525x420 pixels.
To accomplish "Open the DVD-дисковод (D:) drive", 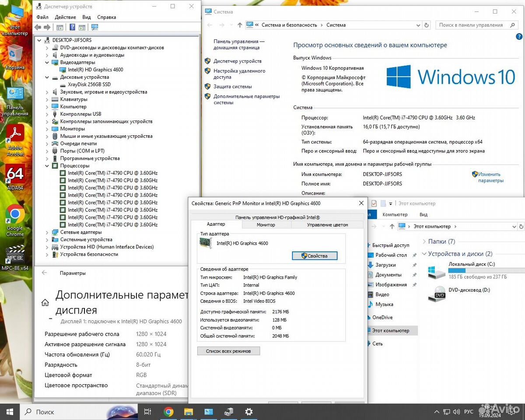I will 458,293.
